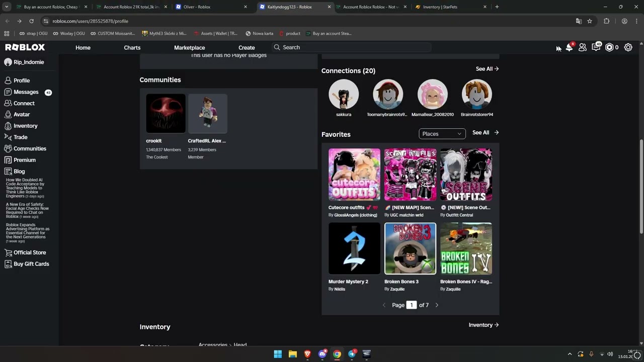Click the Roblox logo in header
This screenshot has height=362, width=644.
coord(25,47)
